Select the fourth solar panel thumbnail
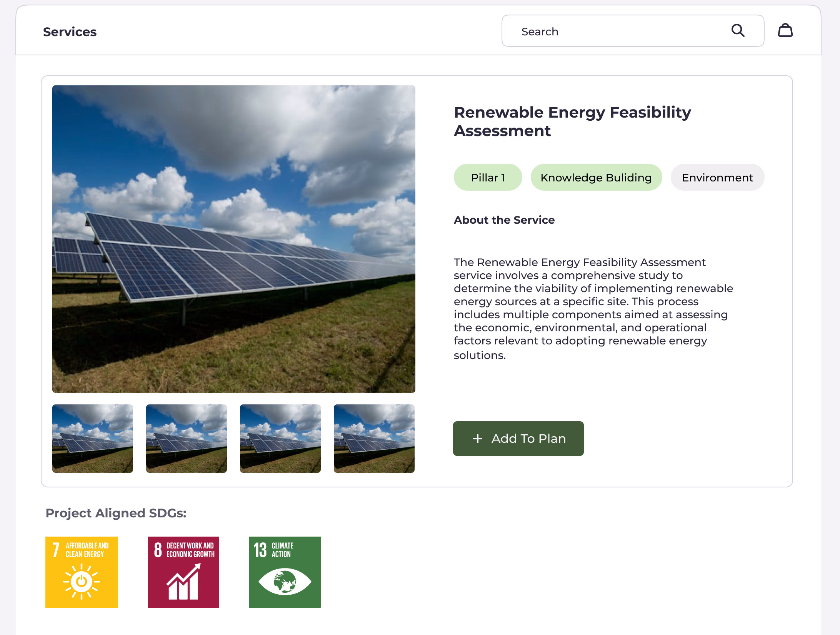This screenshot has height=635, width=840. tap(374, 438)
